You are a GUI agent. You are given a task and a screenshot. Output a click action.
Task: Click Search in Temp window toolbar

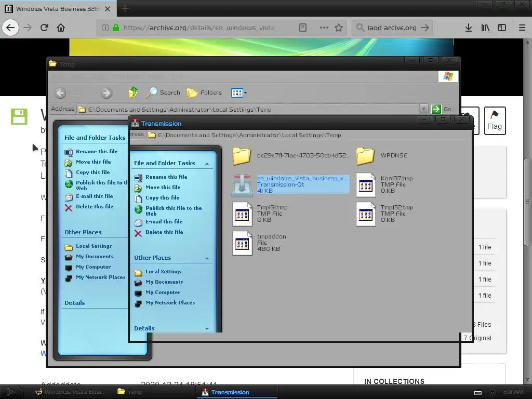(x=163, y=92)
